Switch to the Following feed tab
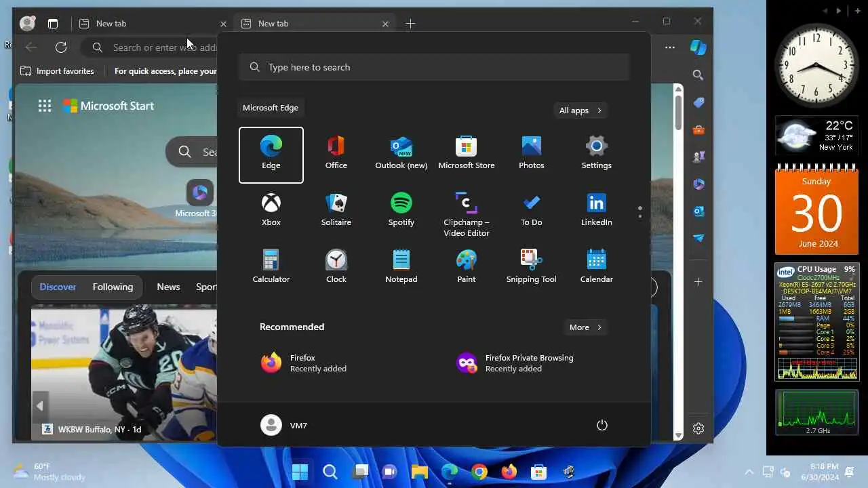This screenshot has height=488, width=868. (x=113, y=287)
